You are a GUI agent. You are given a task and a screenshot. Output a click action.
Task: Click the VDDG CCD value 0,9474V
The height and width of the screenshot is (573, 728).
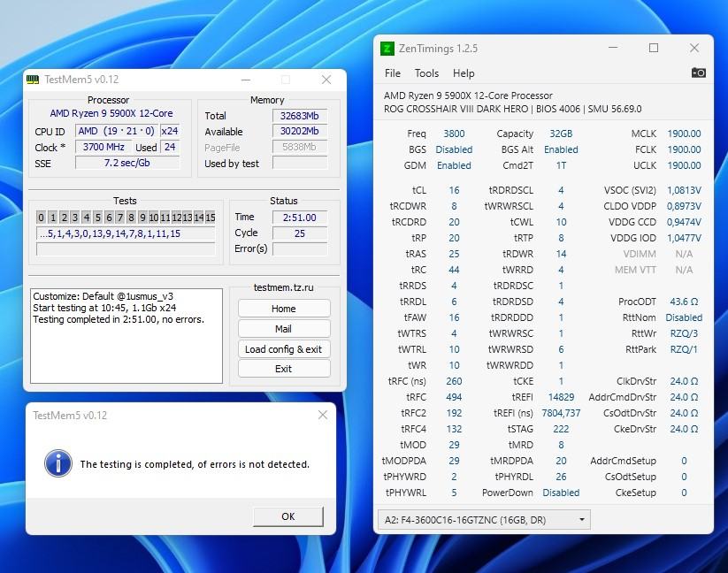(x=684, y=222)
